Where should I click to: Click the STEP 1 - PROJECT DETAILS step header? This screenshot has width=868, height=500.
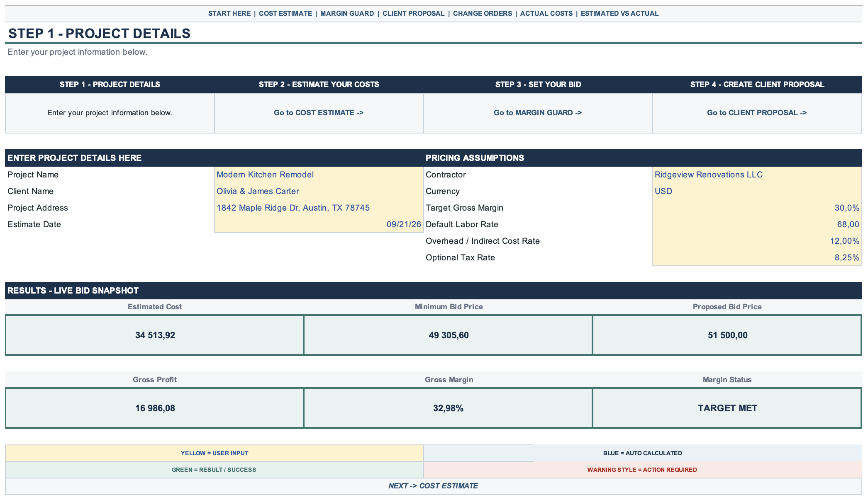coord(110,85)
